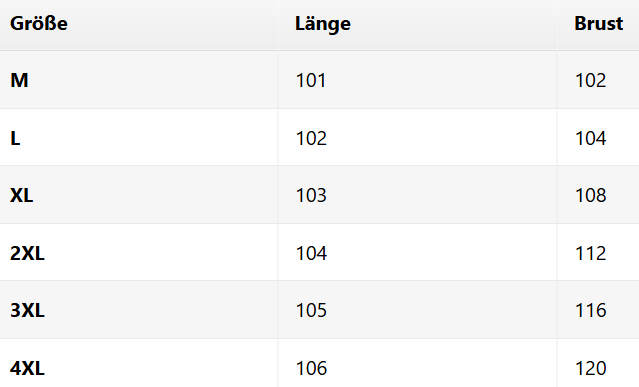Click the Länge column header
This screenshot has height=387, width=639.
click(x=323, y=24)
